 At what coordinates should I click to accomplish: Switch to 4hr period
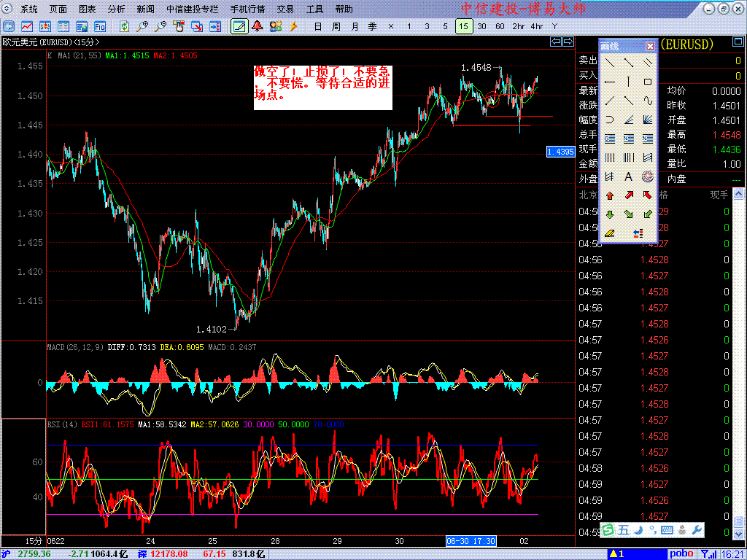click(x=536, y=27)
